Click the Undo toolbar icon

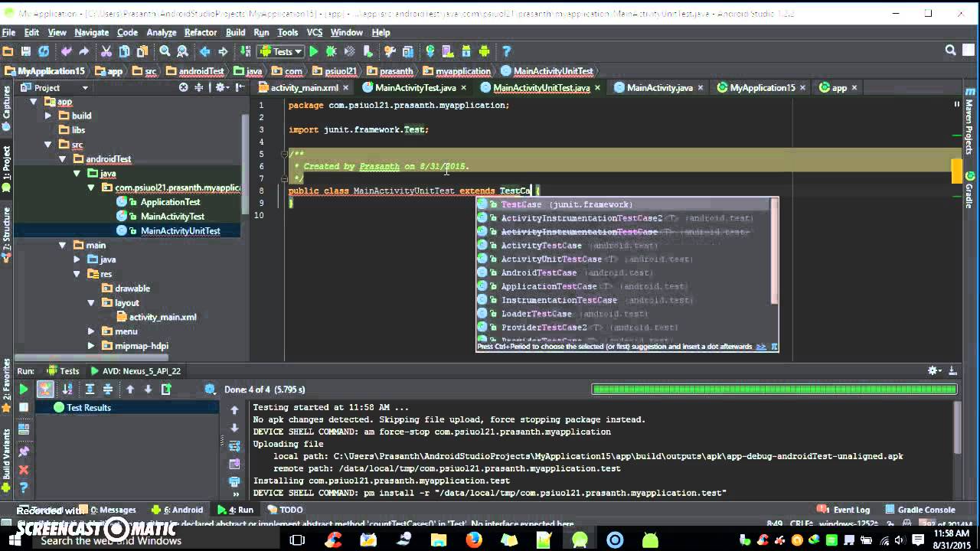(66, 51)
